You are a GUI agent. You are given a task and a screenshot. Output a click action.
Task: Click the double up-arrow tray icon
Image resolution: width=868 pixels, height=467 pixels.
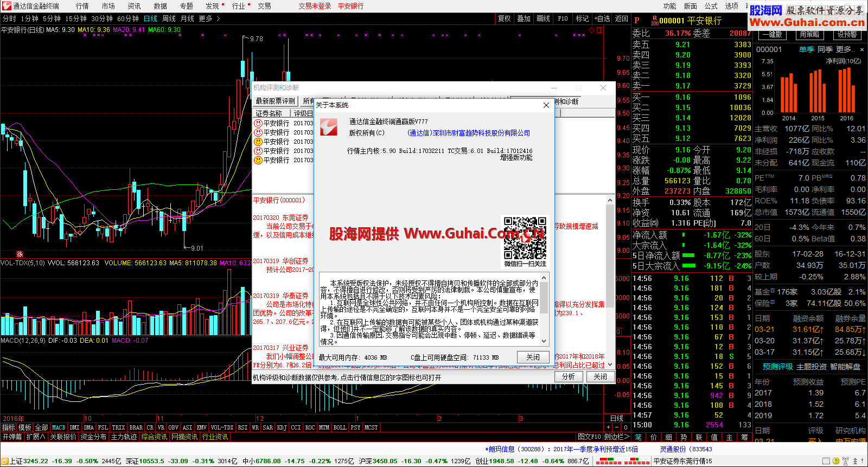(x=856, y=462)
